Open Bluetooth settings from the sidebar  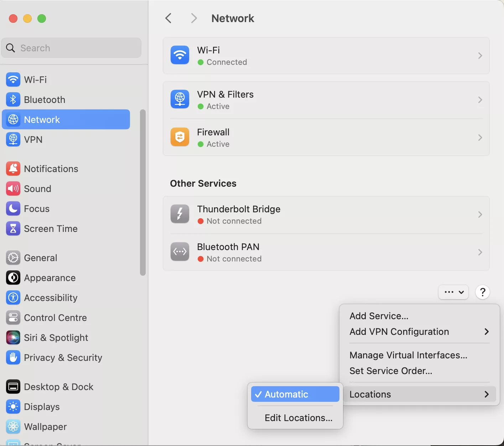coord(66,99)
